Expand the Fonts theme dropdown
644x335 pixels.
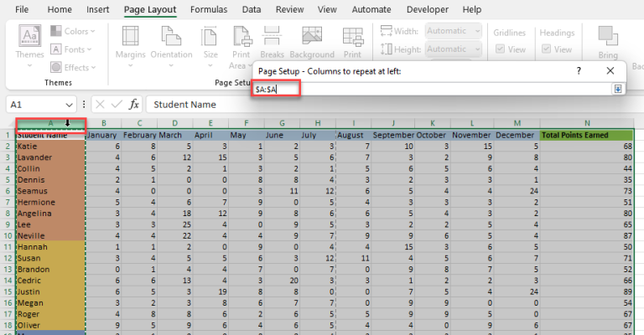(73, 49)
